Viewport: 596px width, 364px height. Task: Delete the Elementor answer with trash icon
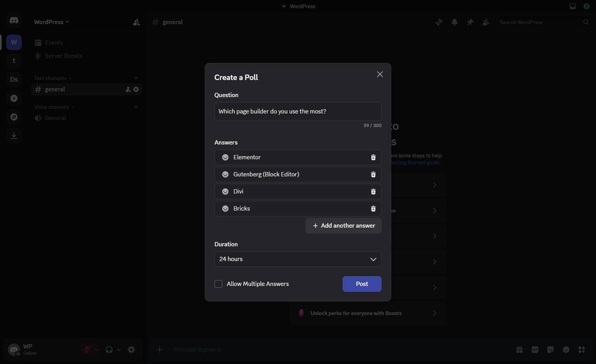pyautogui.click(x=373, y=157)
